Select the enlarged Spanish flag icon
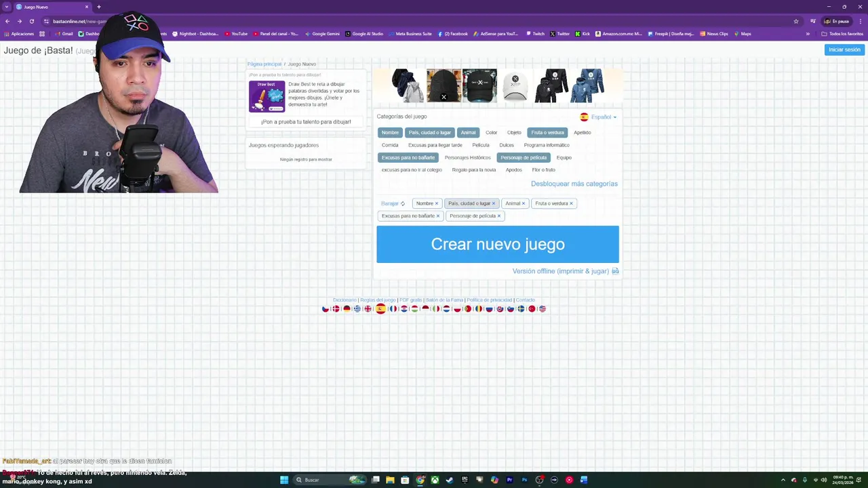868x488 pixels. click(x=381, y=308)
